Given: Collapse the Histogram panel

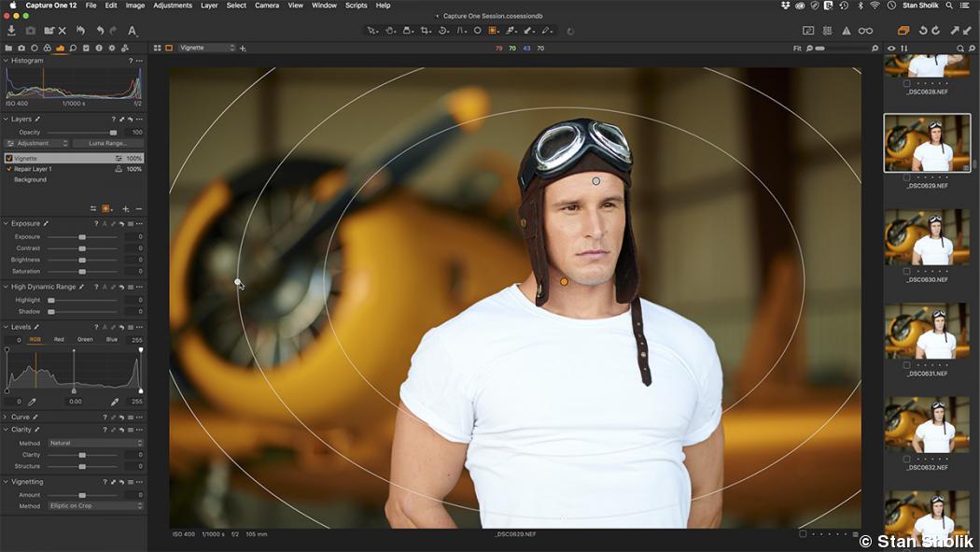Looking at the screenshot, I should coord(6,61).
